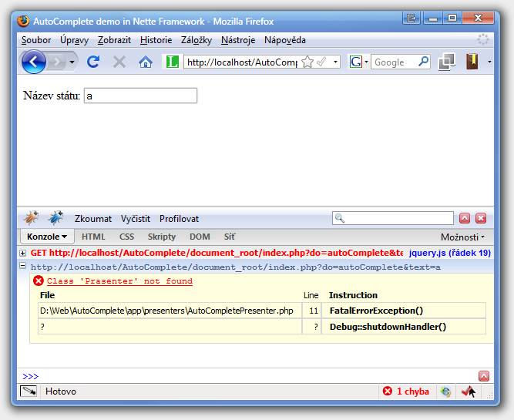The image size is (514, 420).
Task: Click the line number 11 cell
Action: 312,311
